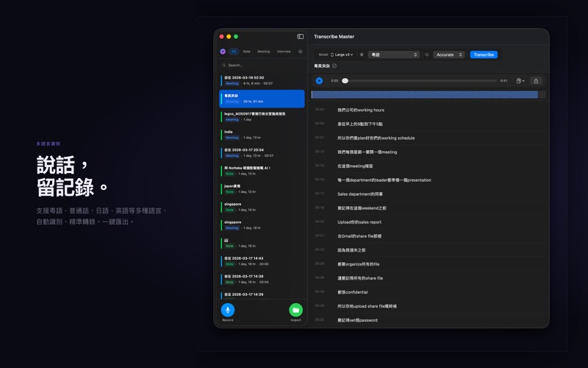Viewport: 588px width, 368px height.
Task: Click the Transcribe button
Action: click(x=484, y=54)
